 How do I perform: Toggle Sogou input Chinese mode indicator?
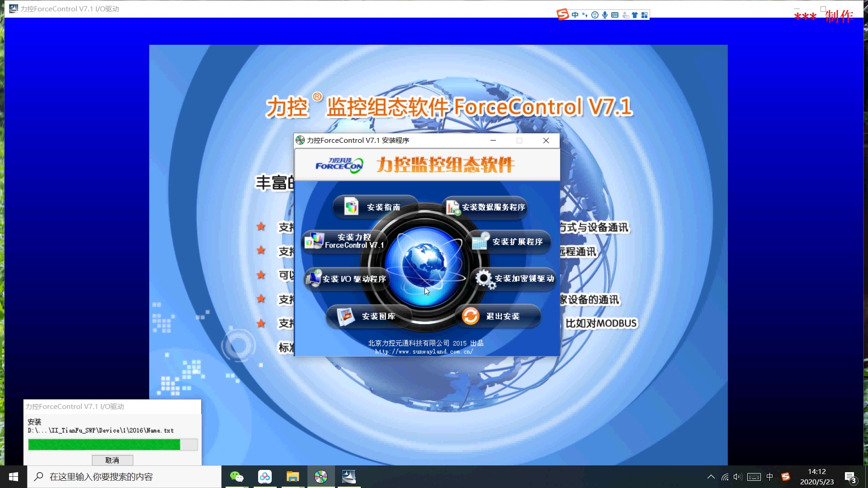[x=575, y=15]
